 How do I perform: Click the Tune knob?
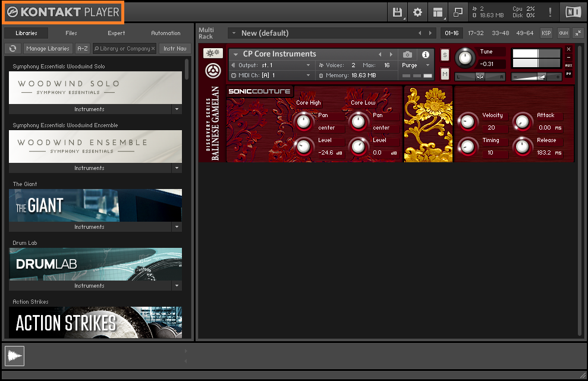(465, 58)
